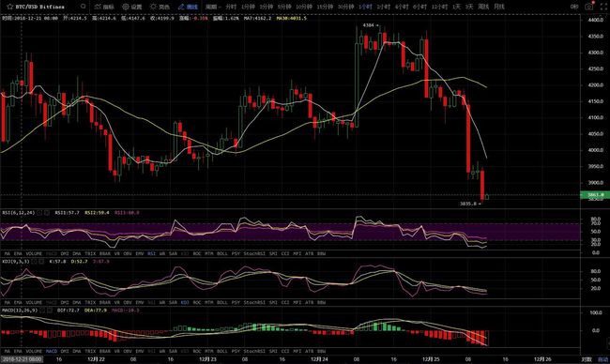Image resolution: width=610 pixels, height=364 pixels.
Task: Toggle 自动 auto scale at bottom right
Action: point(602,359)
